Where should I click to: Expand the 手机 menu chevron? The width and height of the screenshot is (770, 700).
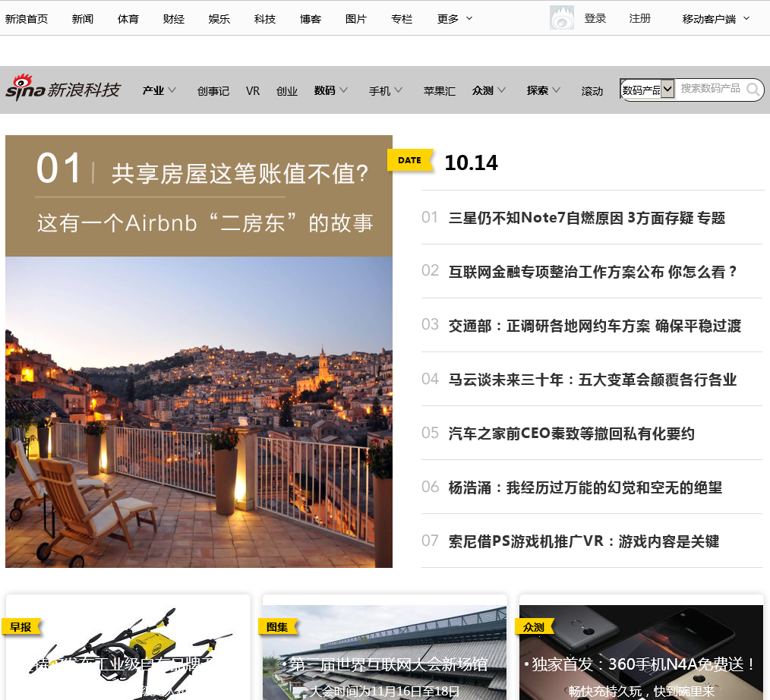click(398, 90)
